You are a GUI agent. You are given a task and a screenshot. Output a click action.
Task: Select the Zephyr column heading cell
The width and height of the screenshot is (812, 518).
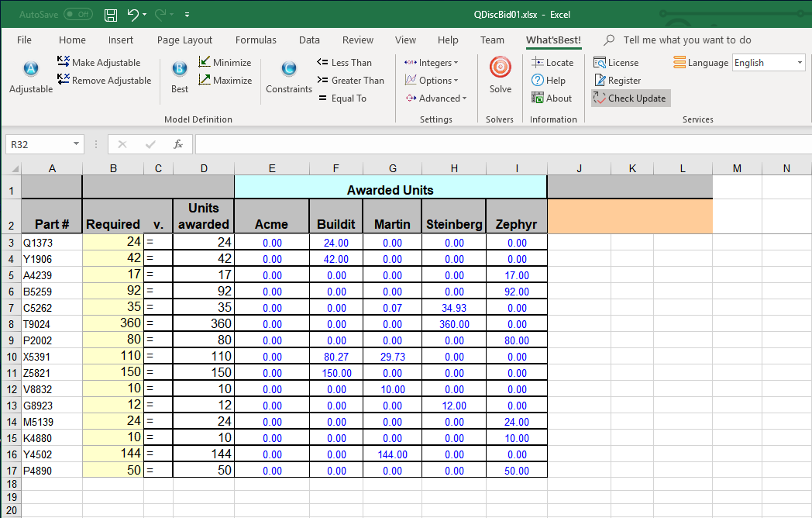516,216
